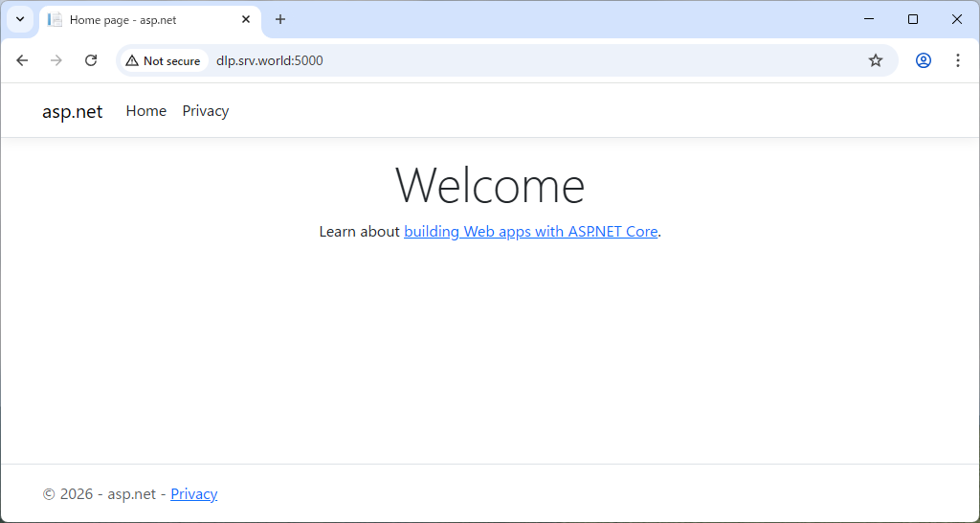
Task: Open the Chrome profile icon
Action: tap(924, 60)
